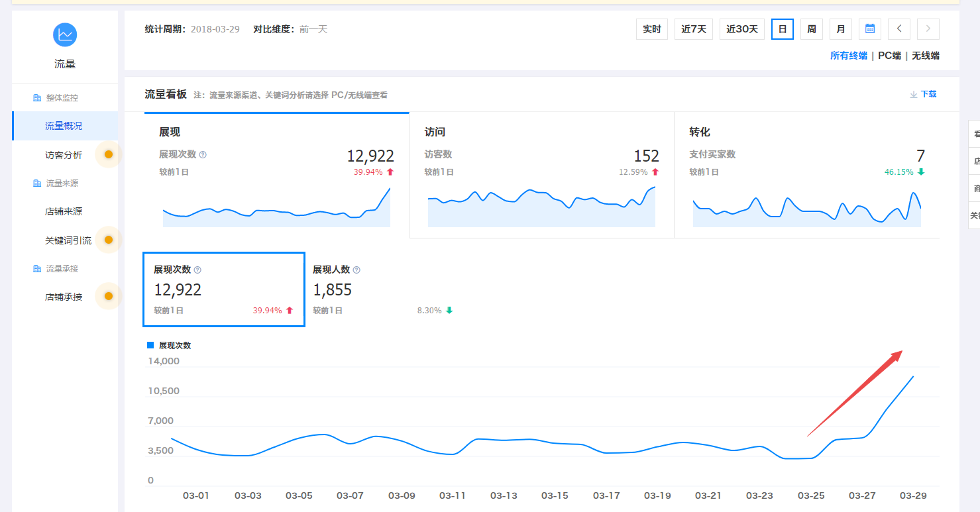The width and height of the screenshot is (980, 512).
Task: Click the 03-29 point on chart line
Action: coord(913,377)
